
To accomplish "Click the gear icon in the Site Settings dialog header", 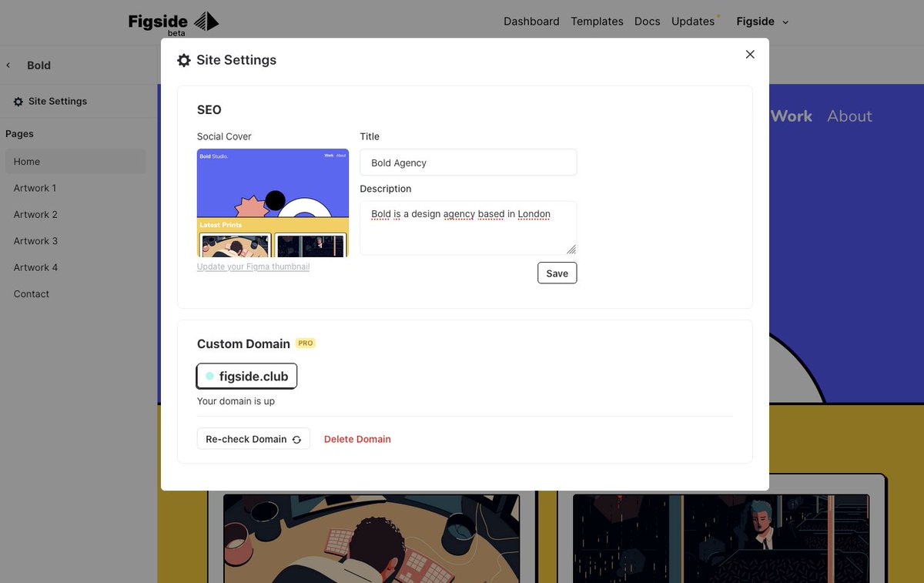I will coord(184,60).
